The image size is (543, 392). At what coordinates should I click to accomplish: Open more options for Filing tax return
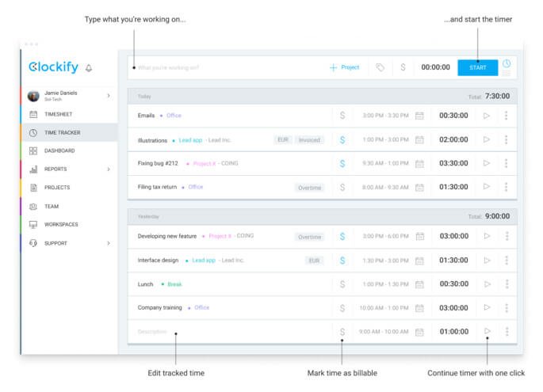[x=506, y=187]
